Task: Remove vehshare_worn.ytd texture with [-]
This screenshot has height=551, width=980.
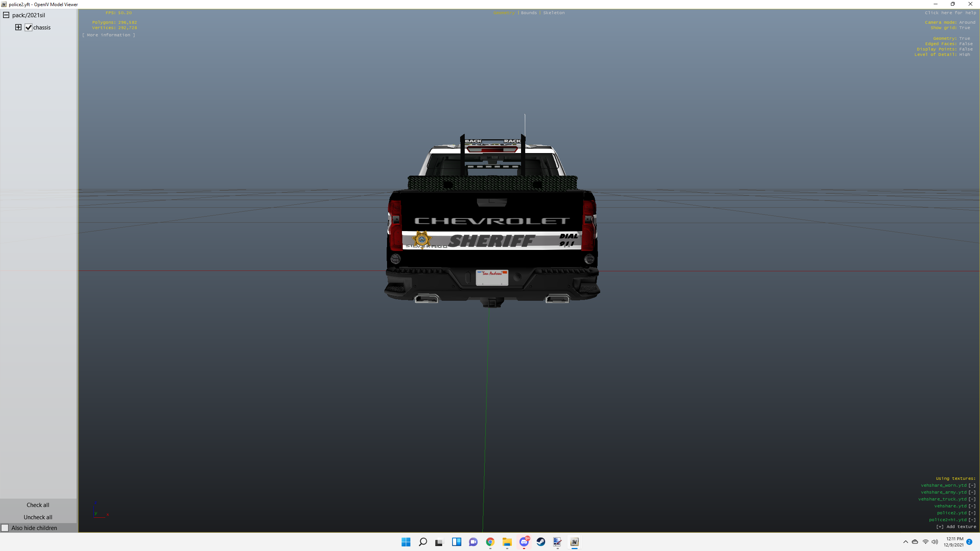Action: [972, 485]
